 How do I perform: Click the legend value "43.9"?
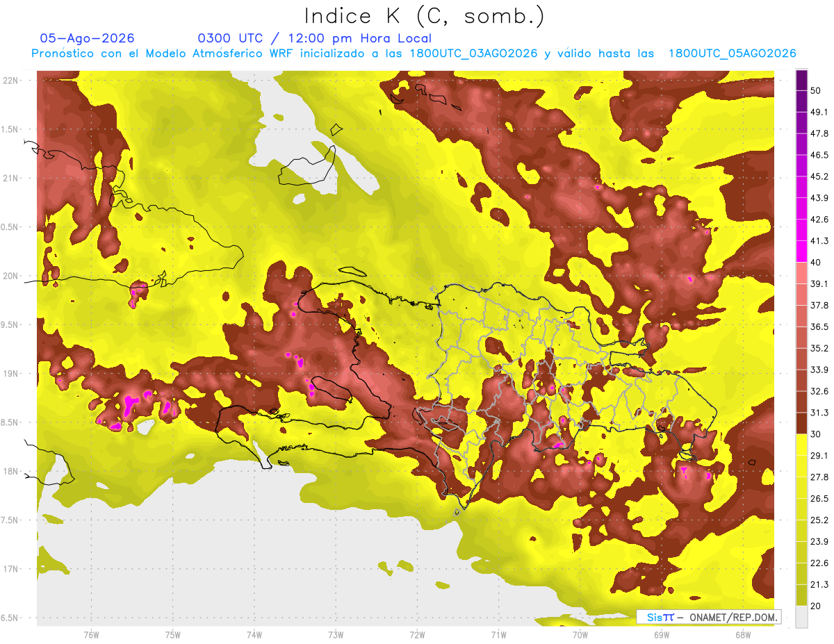[819, 198]
